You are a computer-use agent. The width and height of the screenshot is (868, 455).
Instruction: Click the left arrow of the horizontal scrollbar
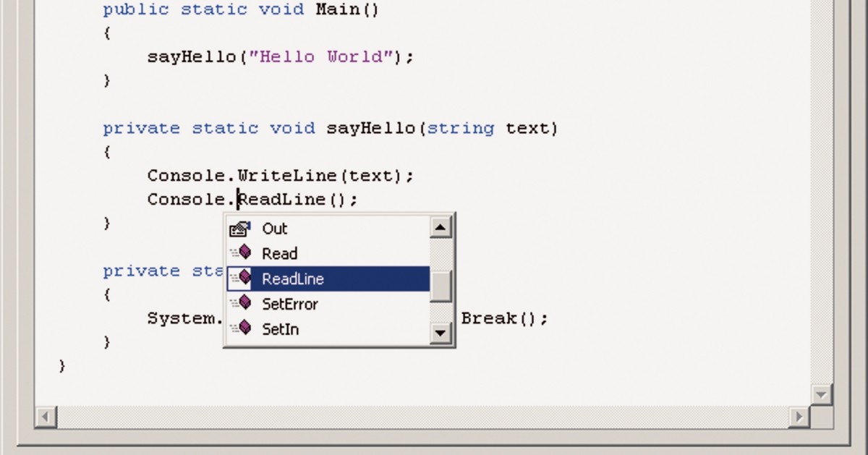(46, 417)
